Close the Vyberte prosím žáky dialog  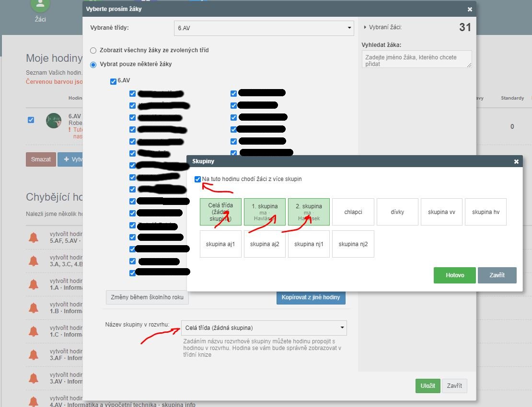tap(470, 9)
